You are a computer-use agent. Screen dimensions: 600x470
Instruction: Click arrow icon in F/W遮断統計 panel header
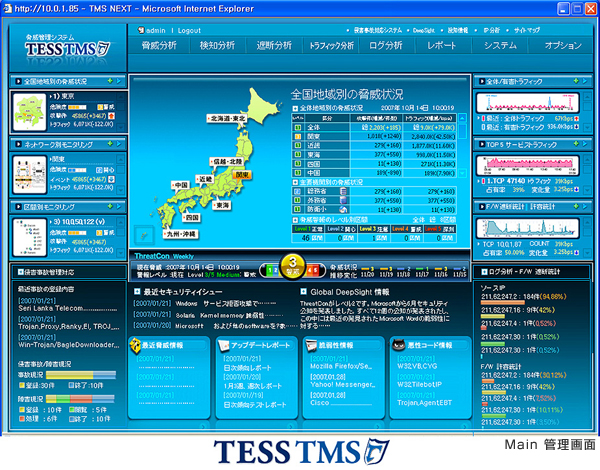[x=585, y=207]
